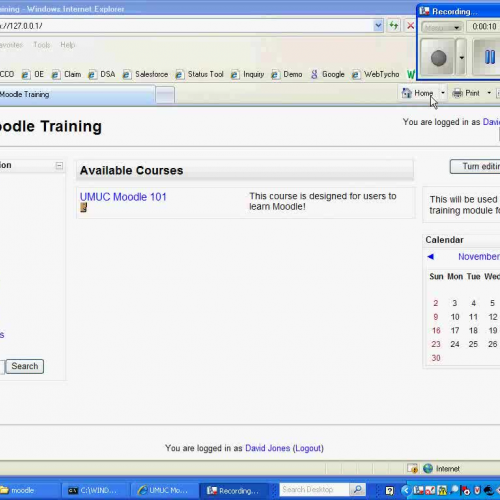Open the Status Tool favorites link

point(199,74)
